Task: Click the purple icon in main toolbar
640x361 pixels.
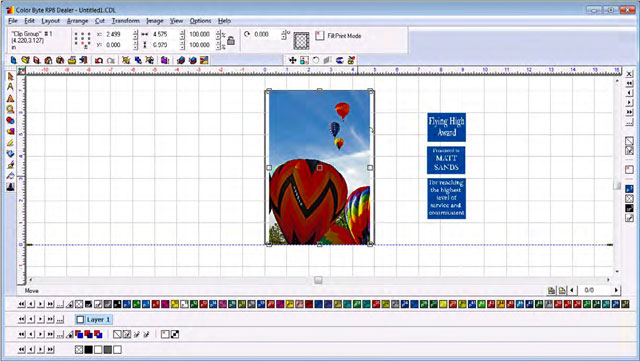Action: tap(165, 60)
